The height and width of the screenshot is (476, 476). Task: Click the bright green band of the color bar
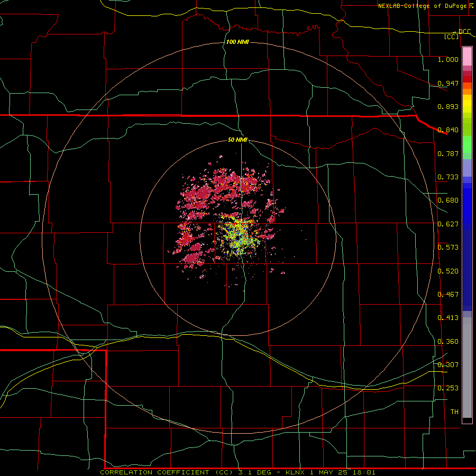[467, 144]
